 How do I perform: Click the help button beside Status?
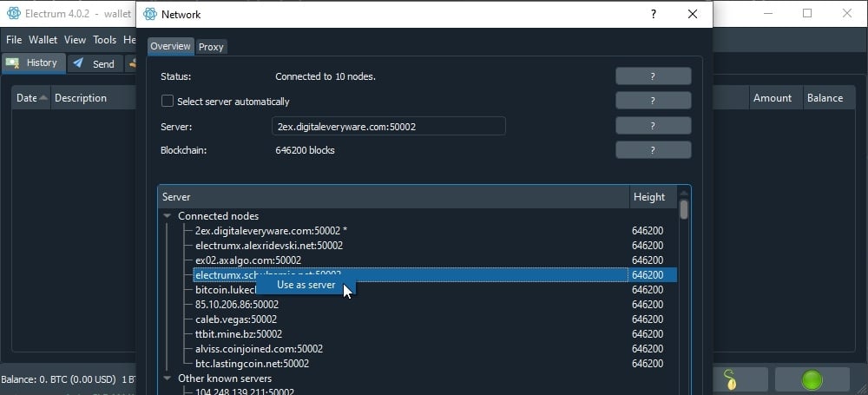654,76
